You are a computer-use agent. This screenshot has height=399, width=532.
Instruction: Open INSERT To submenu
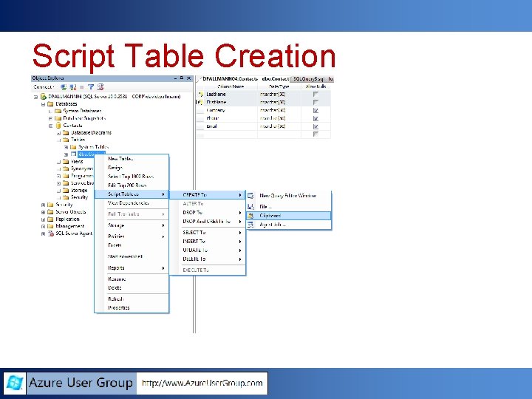pos(208,241)
